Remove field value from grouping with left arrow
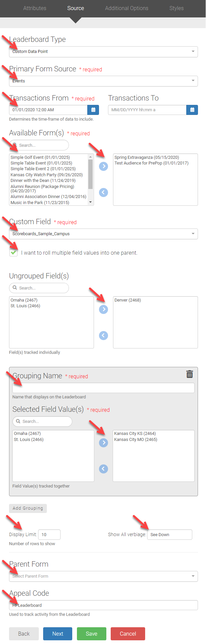This screenshot has width=206, height=644. (x=104, y=469)
